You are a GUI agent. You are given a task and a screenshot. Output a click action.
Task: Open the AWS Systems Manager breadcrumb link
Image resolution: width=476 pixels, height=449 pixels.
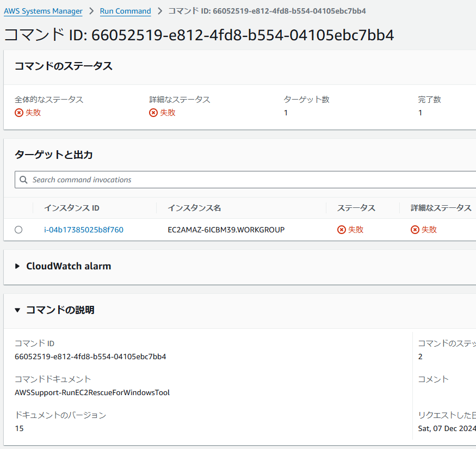(43, 11)
